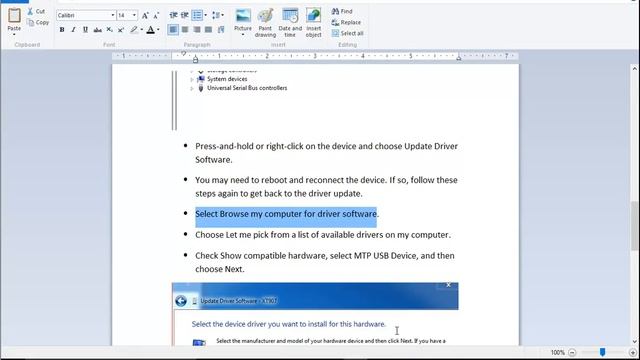The image size is (640, 360).
Task: Open the paragraph settings dialog icon
Action: tap(221, 30)
